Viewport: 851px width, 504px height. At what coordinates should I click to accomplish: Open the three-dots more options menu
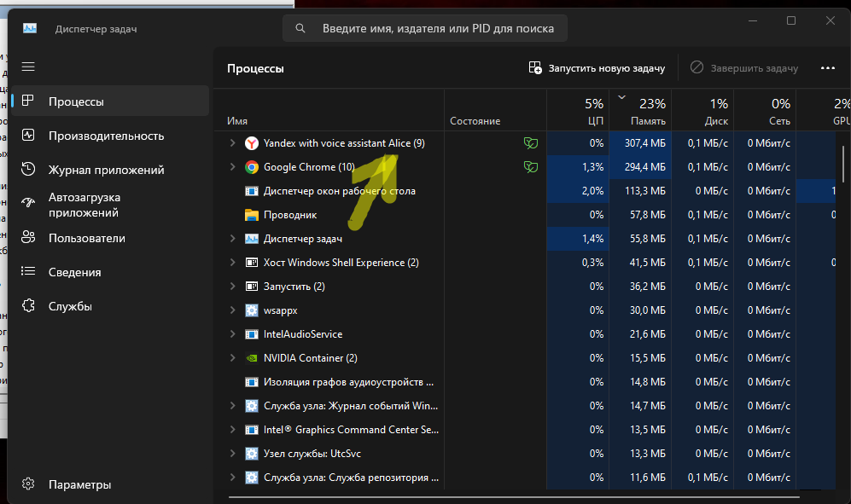(828, 68)
